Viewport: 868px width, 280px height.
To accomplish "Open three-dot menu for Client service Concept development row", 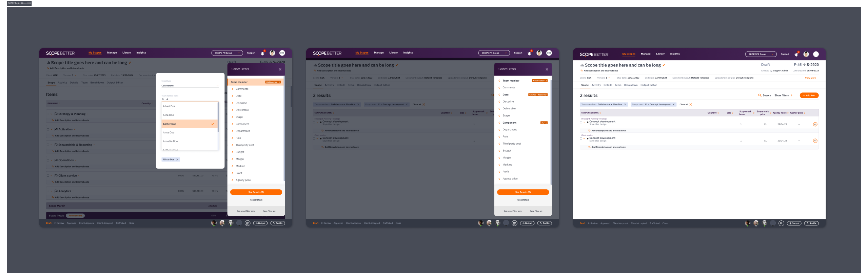I will tap(815, 141).
